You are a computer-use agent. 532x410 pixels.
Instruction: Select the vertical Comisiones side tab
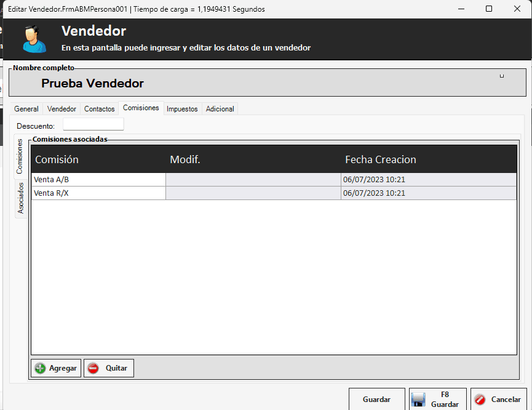click(20, 156)
